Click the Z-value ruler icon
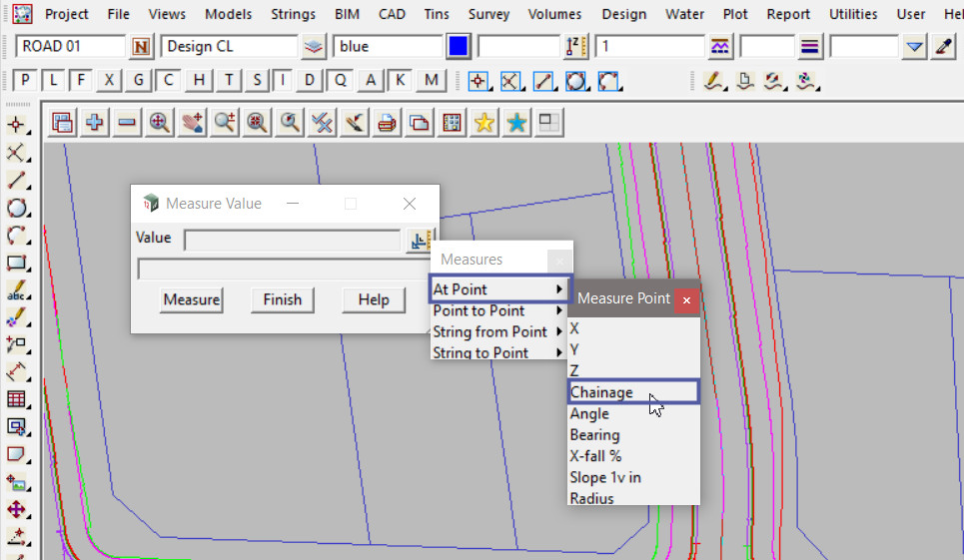Viewport: 964px width, 560px height. pos(576,47)
